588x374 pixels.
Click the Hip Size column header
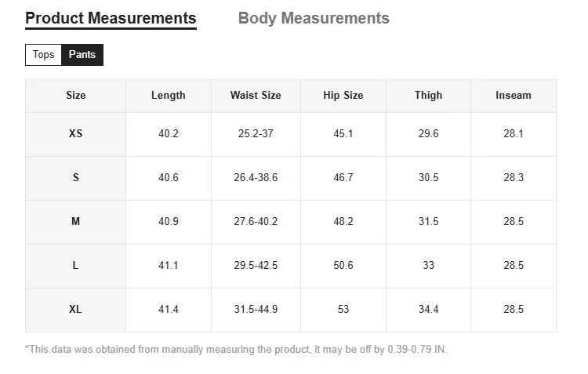click(x=343, y=96)
